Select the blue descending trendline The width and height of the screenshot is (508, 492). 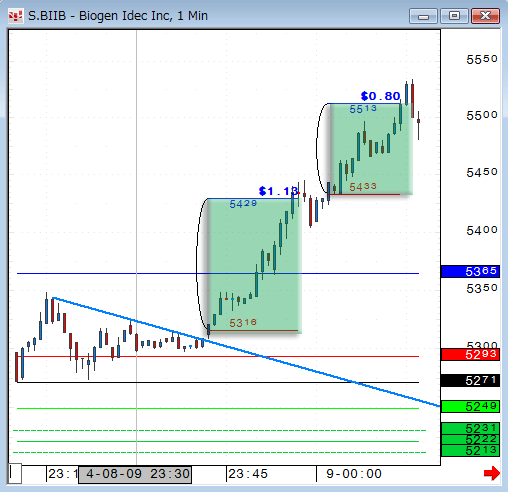pyautogui.click(x=246, y=351)
